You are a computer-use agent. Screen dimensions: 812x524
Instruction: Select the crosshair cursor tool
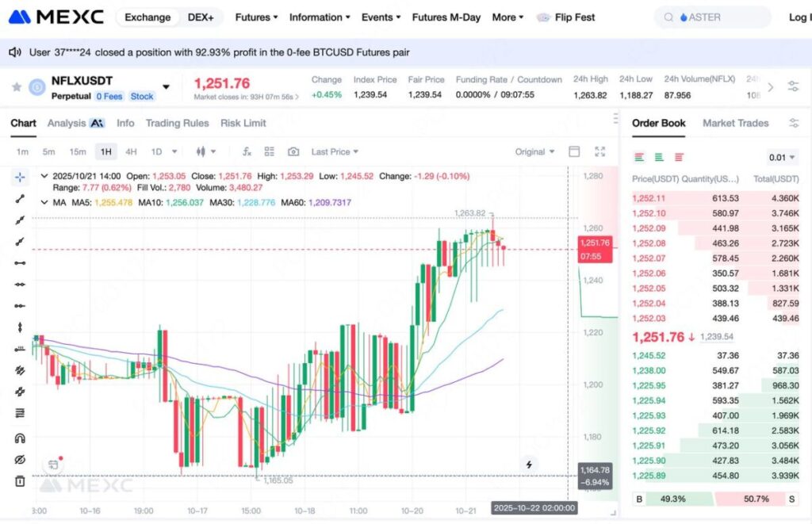pos(20,177)
